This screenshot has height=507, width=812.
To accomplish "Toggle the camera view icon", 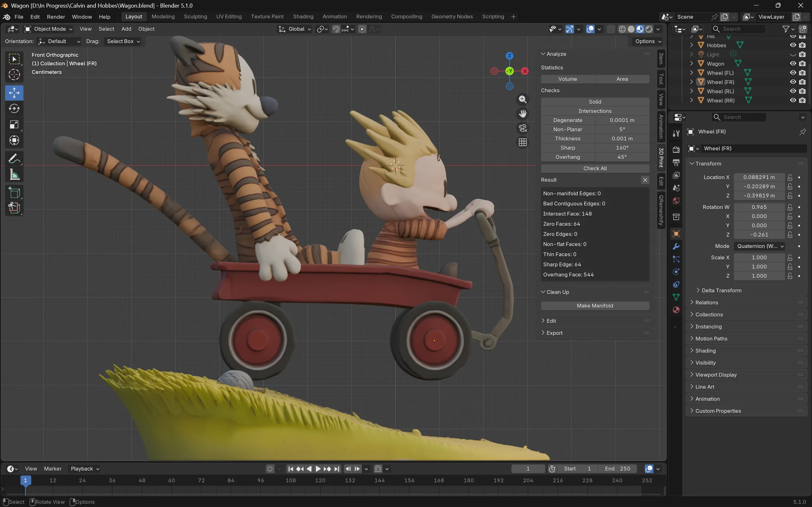I will 522,128.
